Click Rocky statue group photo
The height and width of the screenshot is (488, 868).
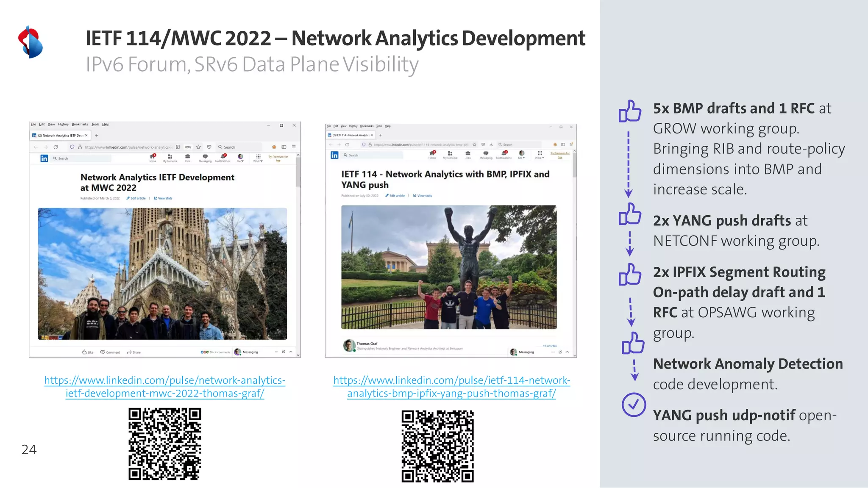point(449,267)
